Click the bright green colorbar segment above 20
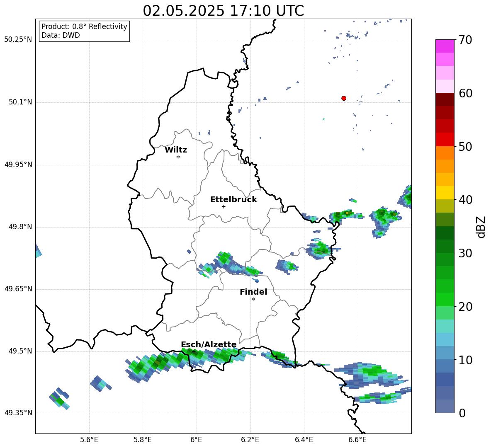This screenshot has width=491, height=448. pos(445,299)
